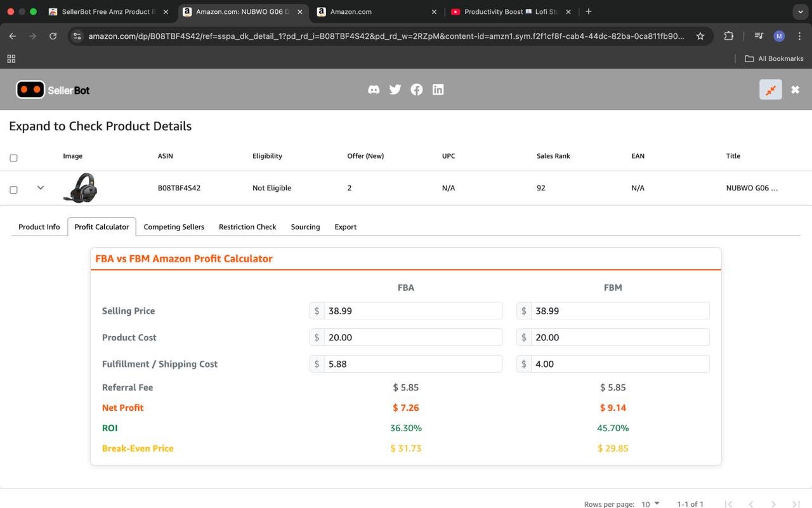Click the headset product thumbnail
Image resolution: width=812 pixels, height=508 pixels.
click(x=80, y=188)
